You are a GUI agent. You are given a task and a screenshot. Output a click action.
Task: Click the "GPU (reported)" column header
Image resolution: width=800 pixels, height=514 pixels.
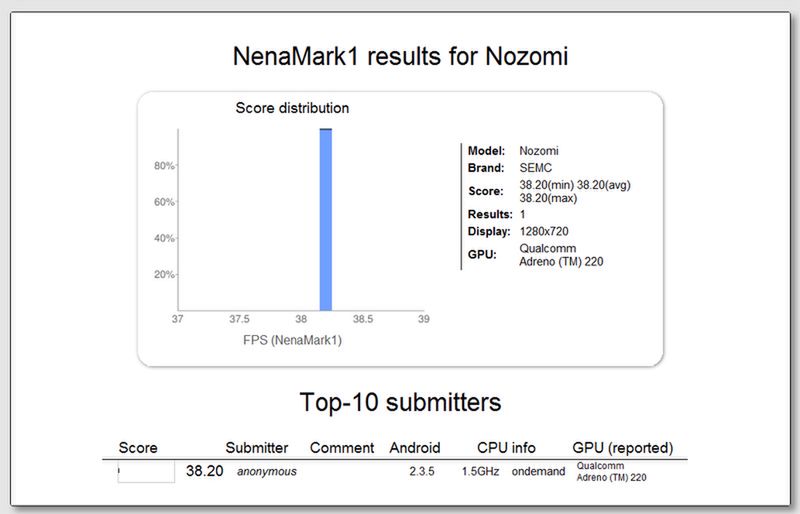(x=622, y=448)
